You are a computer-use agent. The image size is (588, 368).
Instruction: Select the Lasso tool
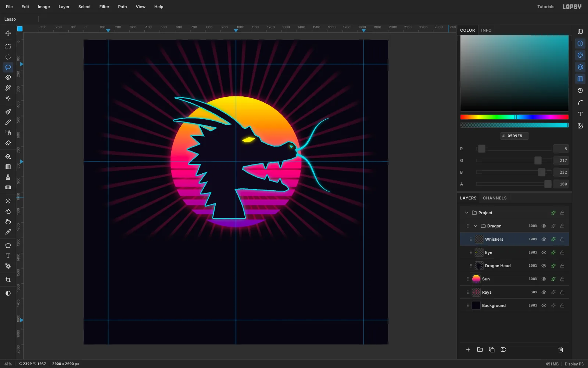point(8,67)
